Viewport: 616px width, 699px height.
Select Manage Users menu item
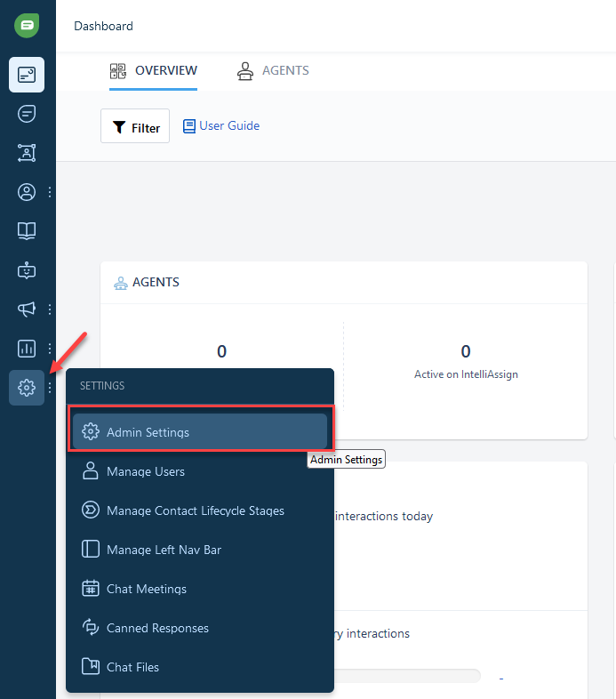coord(200,471)
